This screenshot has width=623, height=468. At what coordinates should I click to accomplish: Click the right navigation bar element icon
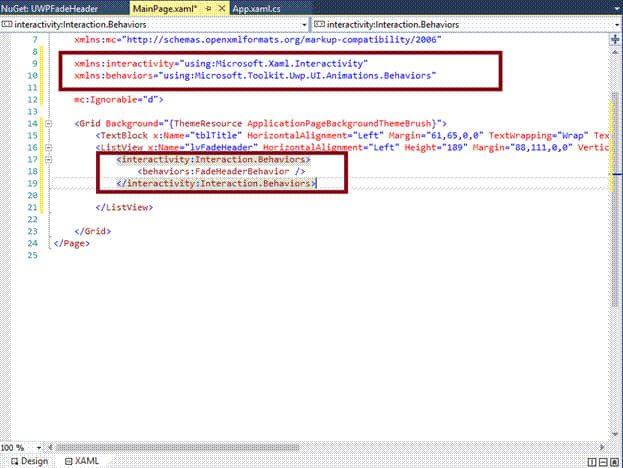[319, 24]
